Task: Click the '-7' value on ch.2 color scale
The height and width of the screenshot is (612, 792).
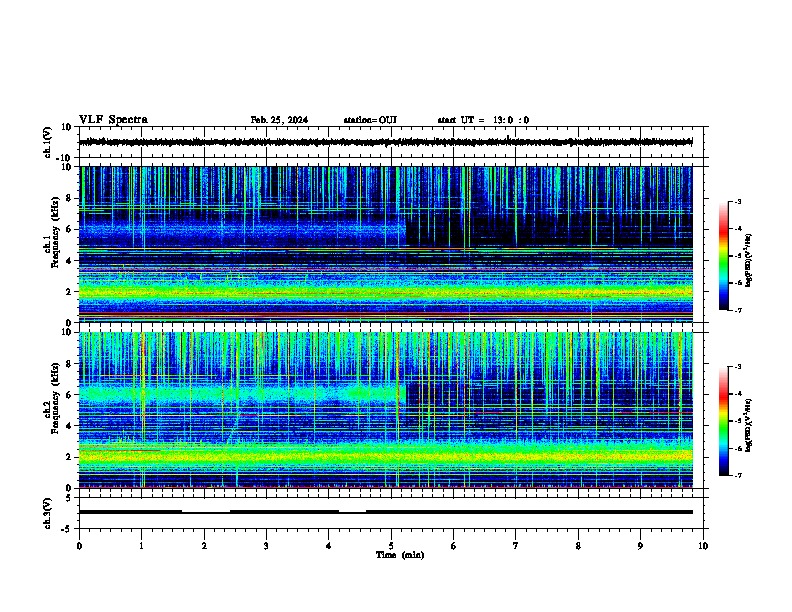Action: [737, 475]
